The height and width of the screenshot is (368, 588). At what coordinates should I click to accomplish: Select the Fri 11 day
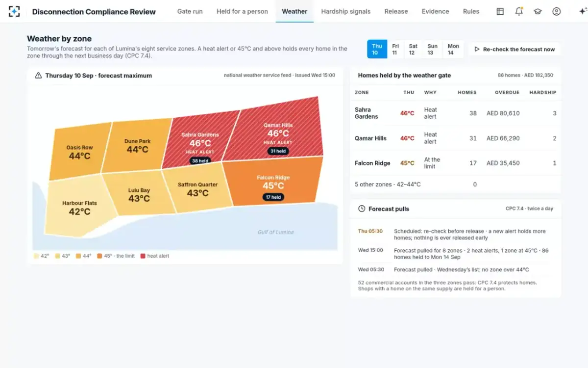pos(395,49)
